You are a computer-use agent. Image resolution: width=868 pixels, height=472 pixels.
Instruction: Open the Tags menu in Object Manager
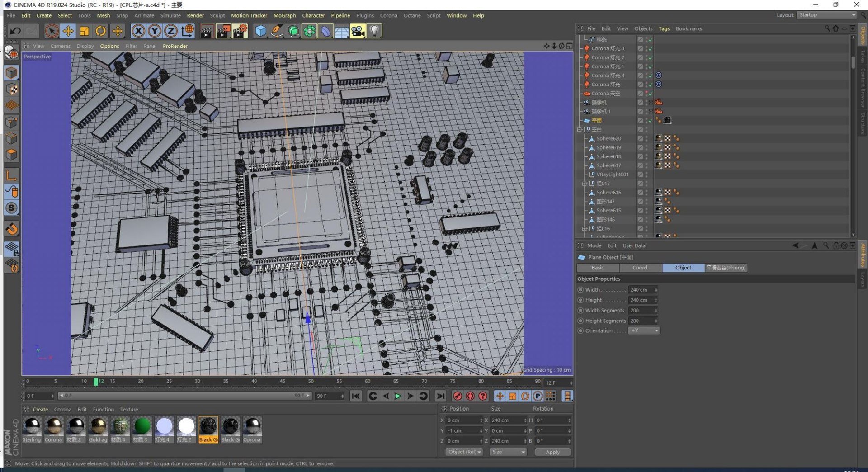pyautogui.click(x=664, y=28)
